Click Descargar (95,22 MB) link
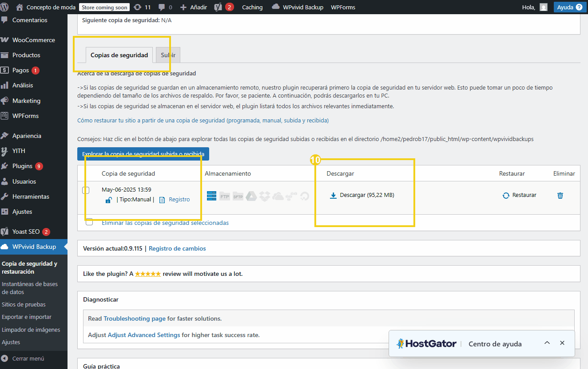This screenshot has height=369, width=588. point(362,195)
